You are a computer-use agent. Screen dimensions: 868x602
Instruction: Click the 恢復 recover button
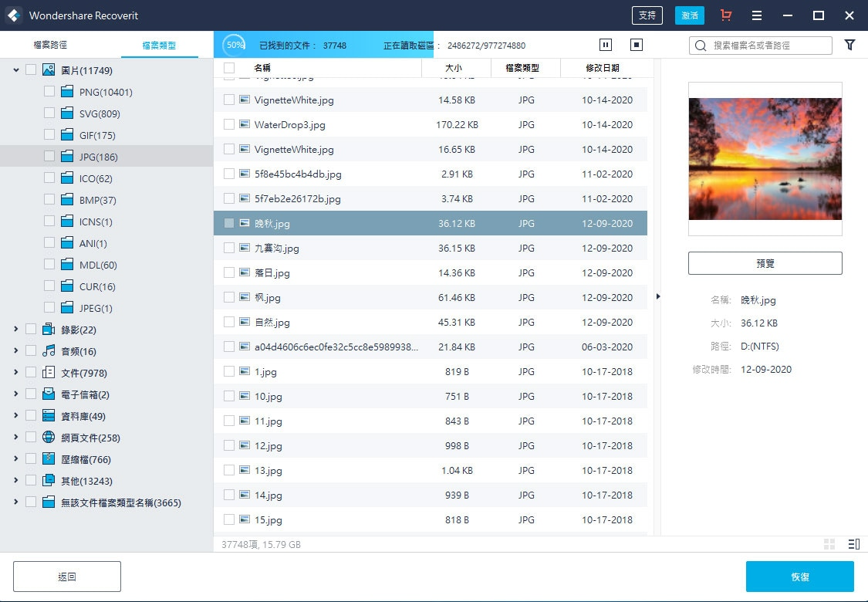click(800, 577)
